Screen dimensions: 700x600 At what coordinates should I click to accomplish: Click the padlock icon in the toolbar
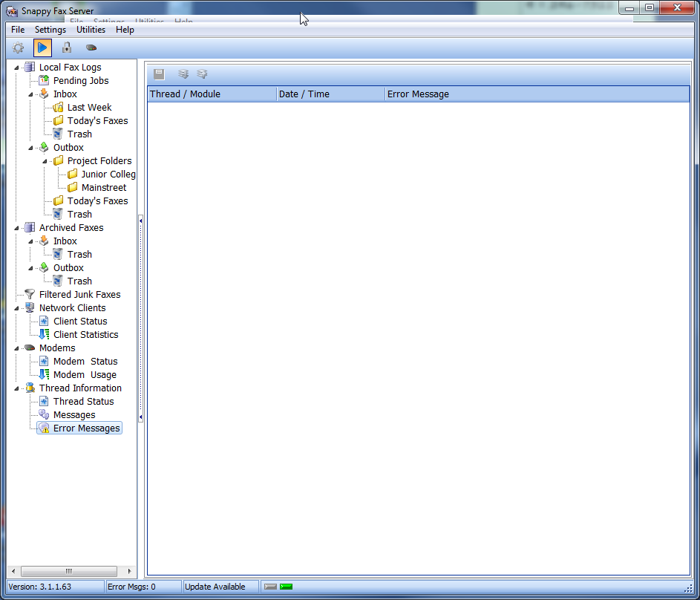click(67, 48)
